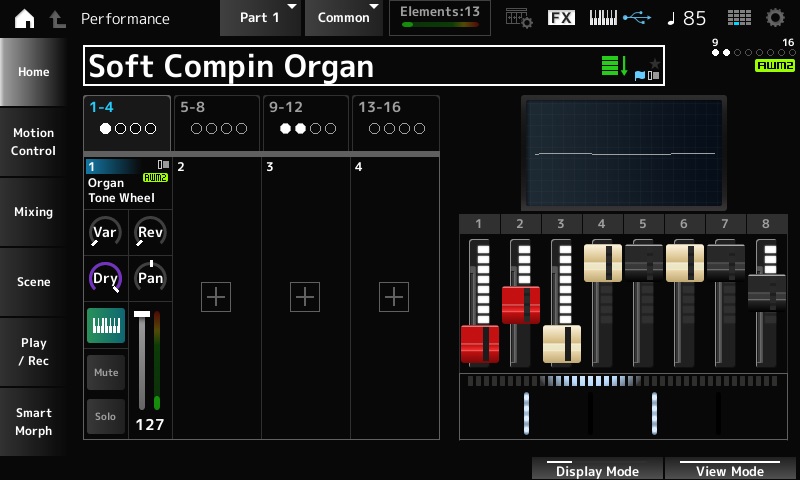
Task: Switch to the parts 5-8 tab
Action: point(216,118)
